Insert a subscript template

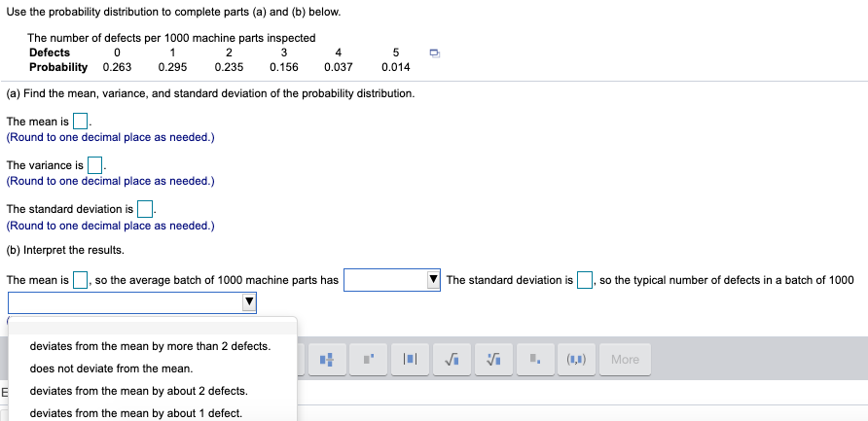click(x=535, y=360)
